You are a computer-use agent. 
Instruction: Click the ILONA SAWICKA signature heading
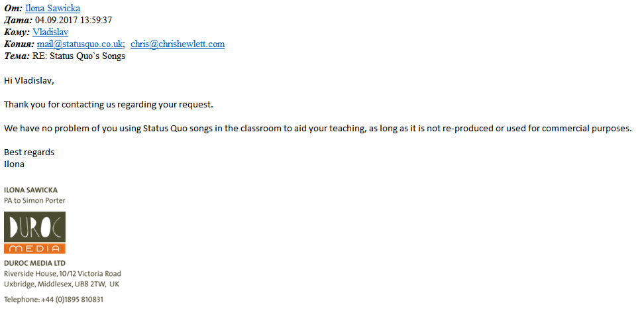click(30, 190)
